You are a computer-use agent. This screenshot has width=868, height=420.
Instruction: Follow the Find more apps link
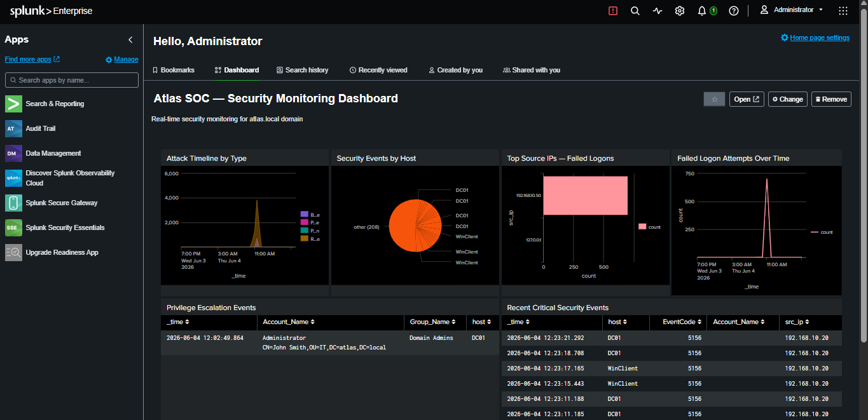[32, 59]
